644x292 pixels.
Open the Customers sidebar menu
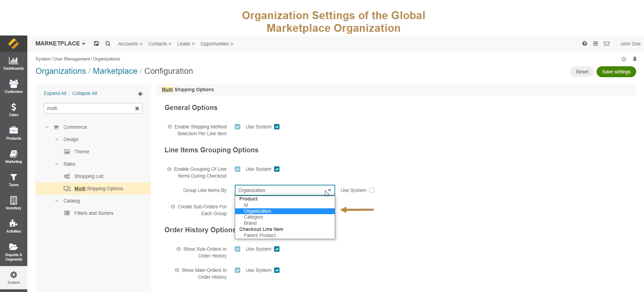coord(14,87)
